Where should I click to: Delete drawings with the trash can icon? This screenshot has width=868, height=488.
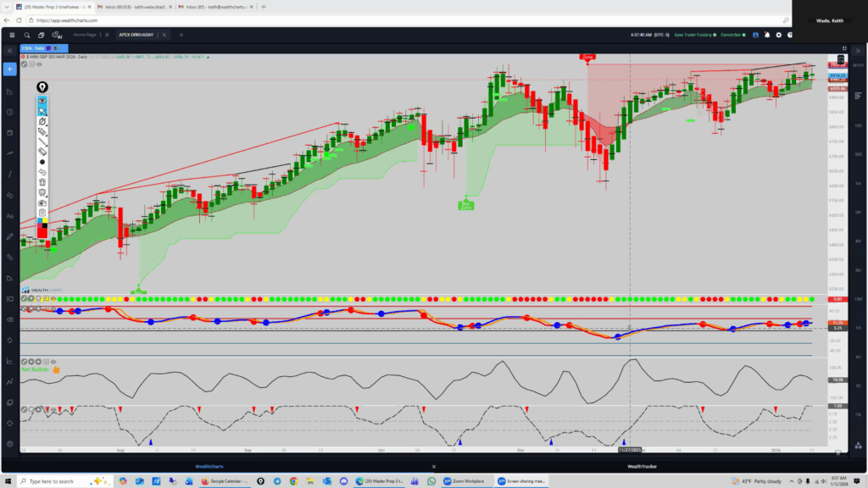coord(42,182)
